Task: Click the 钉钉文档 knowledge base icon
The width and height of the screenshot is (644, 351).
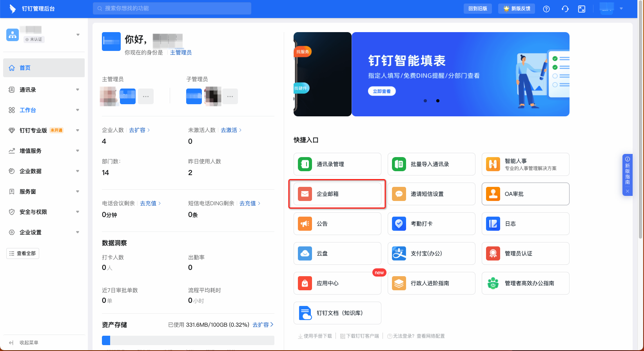Action: click(305, 313)
